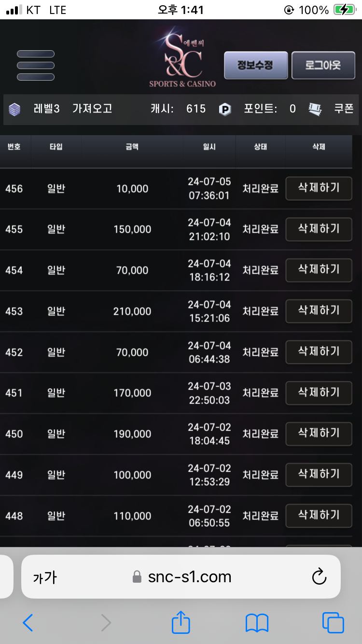
Task: Delete entry number 448
Action: pyautogui.click(x=319, y=516)
